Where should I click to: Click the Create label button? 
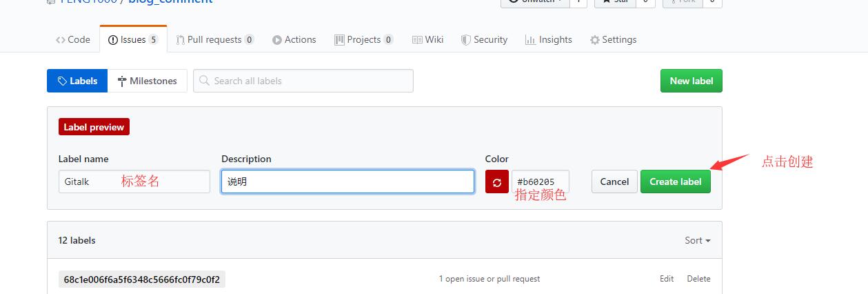[x=675, y=182]
